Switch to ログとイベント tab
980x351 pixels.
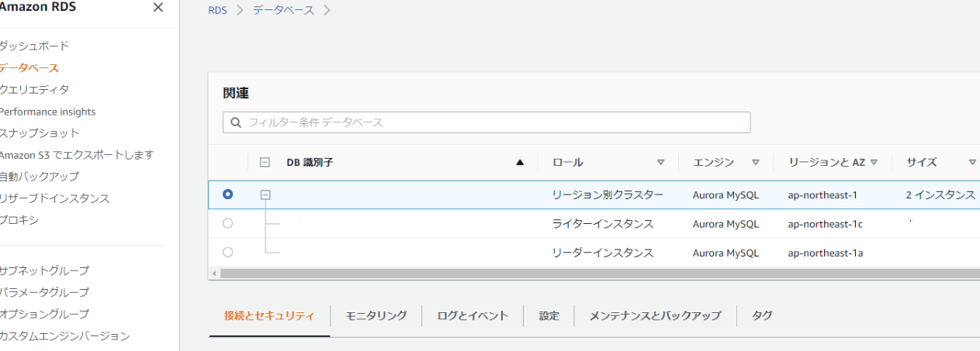[473, 315]
